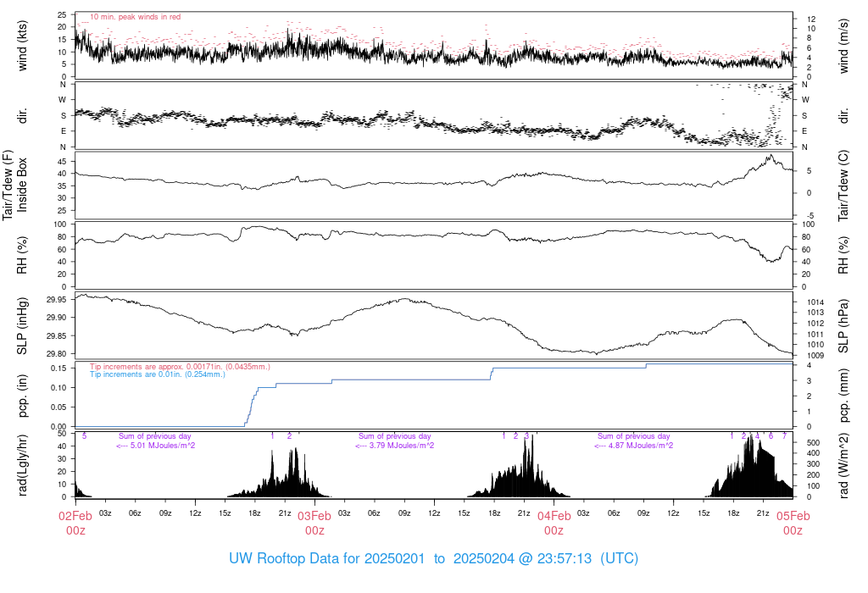Viewport: 868px width, 593px height.
Task: Click the '04Feb' date label on the time axis
Action: [554, 516]
